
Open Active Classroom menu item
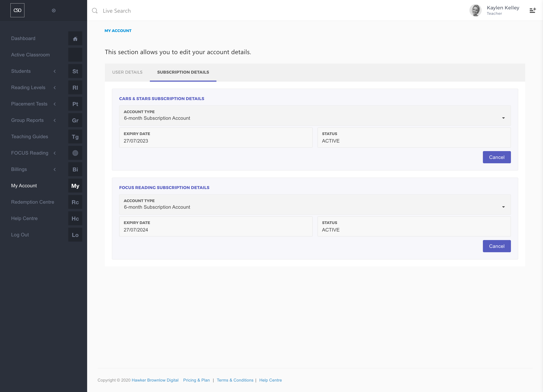pyautogui.click(x=30, y=55)
